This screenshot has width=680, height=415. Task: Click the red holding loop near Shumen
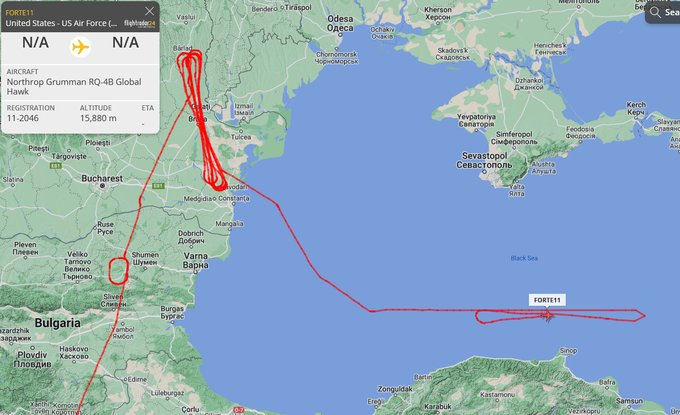[118, 271]
